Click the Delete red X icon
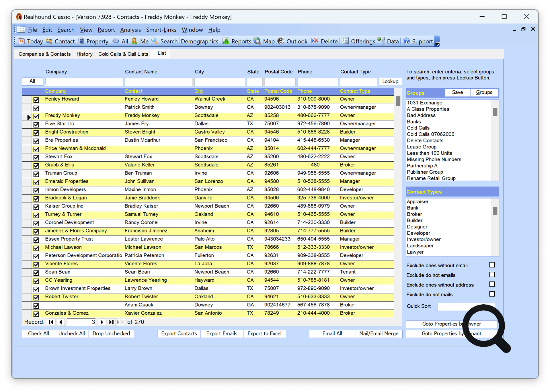 [315, 41]
